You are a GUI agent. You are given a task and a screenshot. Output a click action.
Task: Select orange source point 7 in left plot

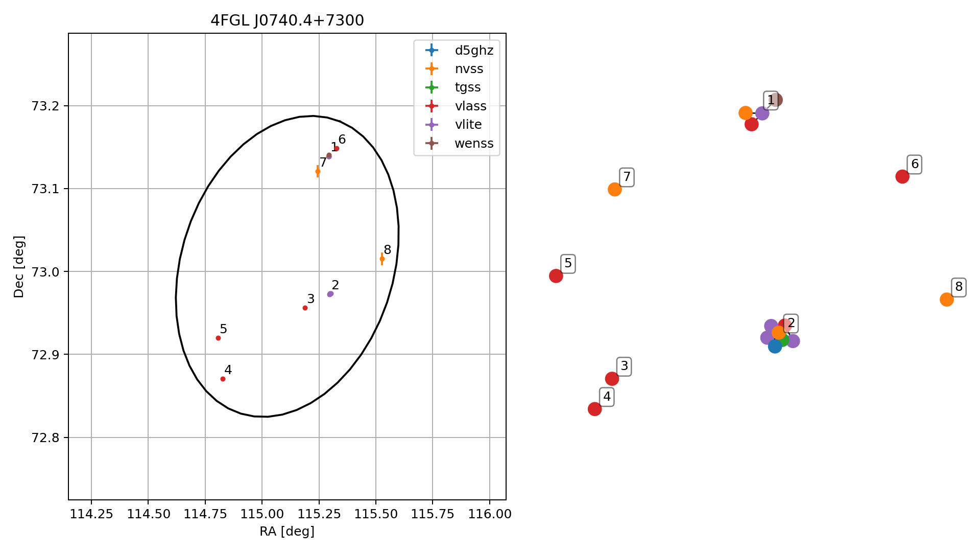pos(318,171)
